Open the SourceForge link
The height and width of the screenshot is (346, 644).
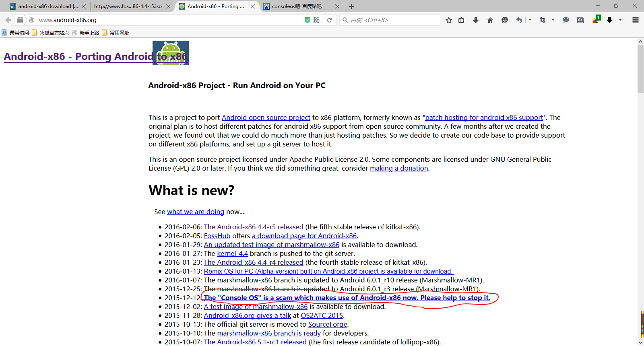point(328,324)
